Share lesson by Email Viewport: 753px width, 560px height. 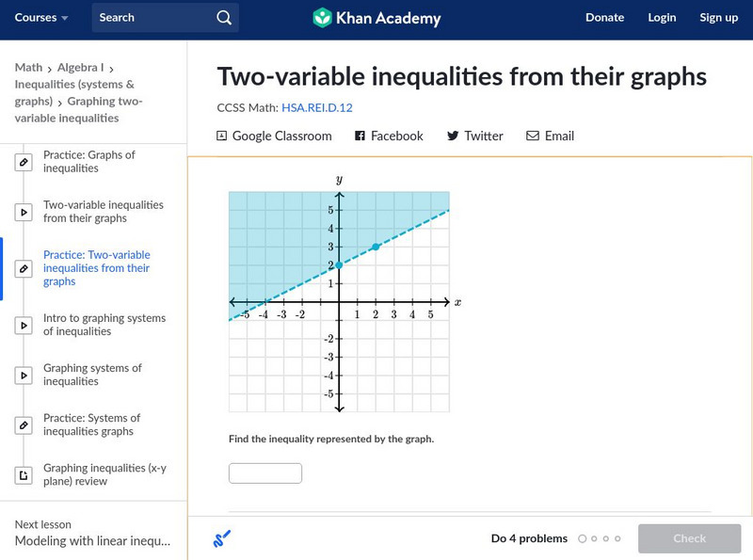click(x=550, y=136)
